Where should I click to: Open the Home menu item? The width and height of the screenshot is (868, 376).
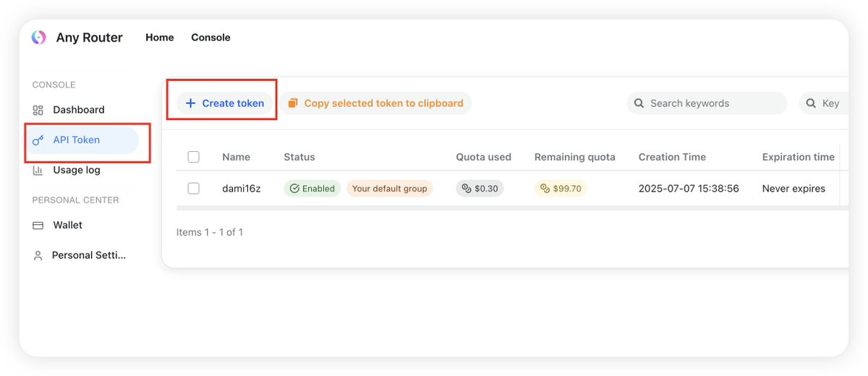(160, 38)
